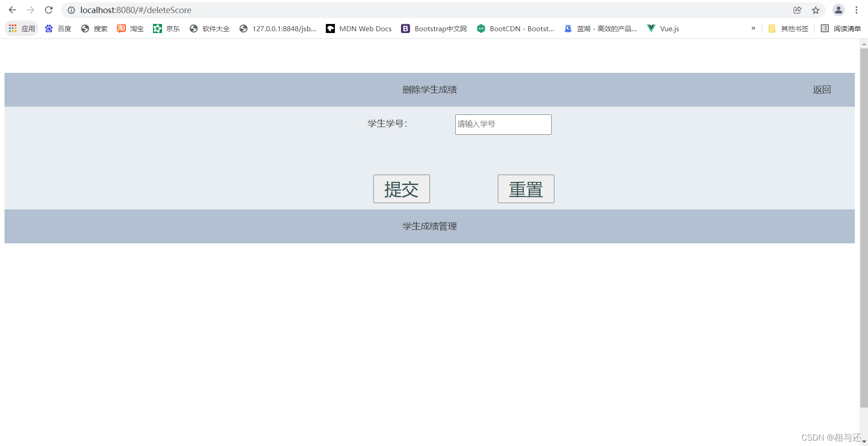Focus the 请输入学号 input field
Viewport: 868px width, 446px height.
pos(503,124)
